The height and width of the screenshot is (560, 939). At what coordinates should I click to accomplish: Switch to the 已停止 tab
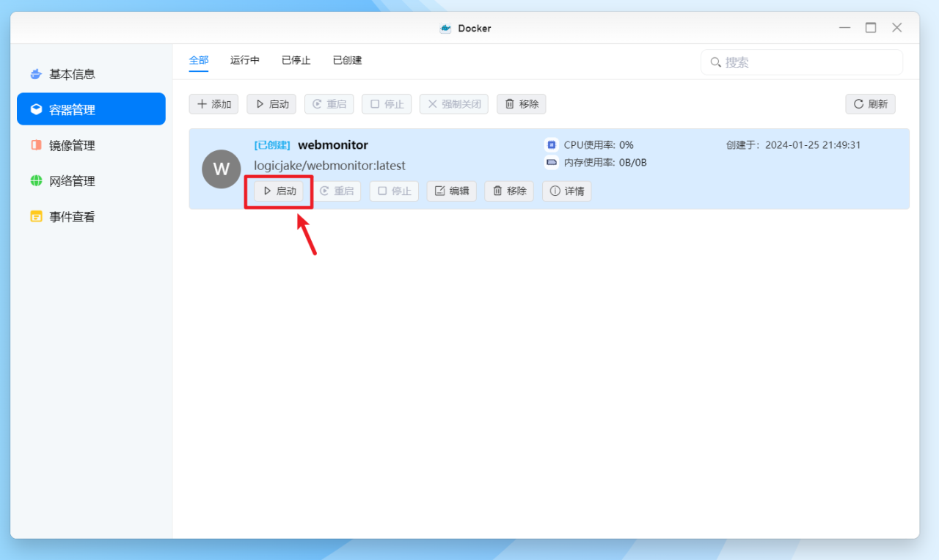(x=296, y=60)
